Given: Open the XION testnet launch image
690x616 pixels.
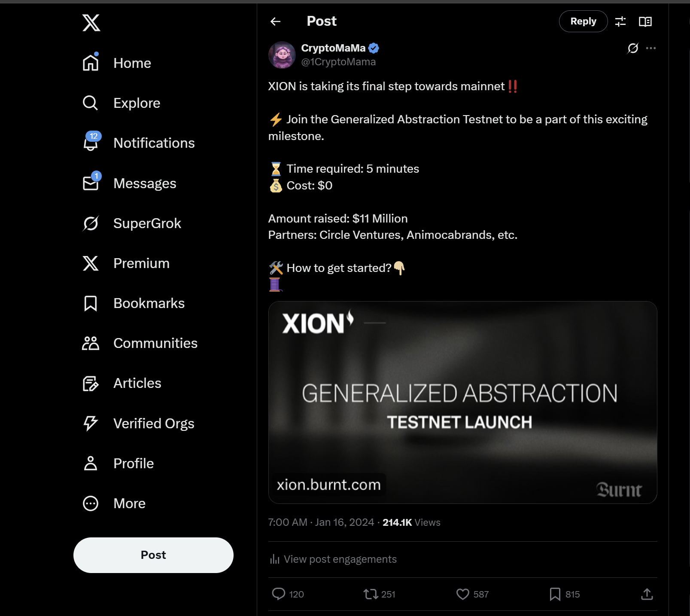Looking at the screenshot, I should (462, 402).
